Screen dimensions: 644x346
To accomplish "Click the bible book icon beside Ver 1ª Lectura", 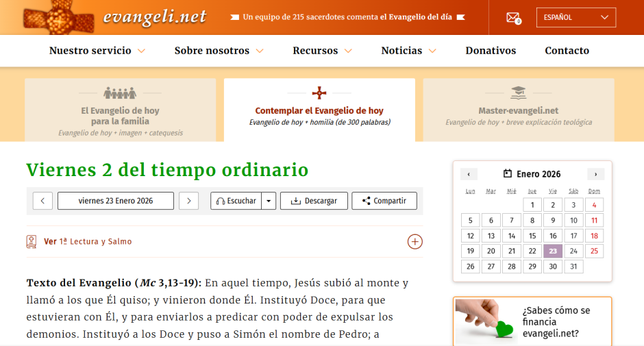I will (32, 242).
